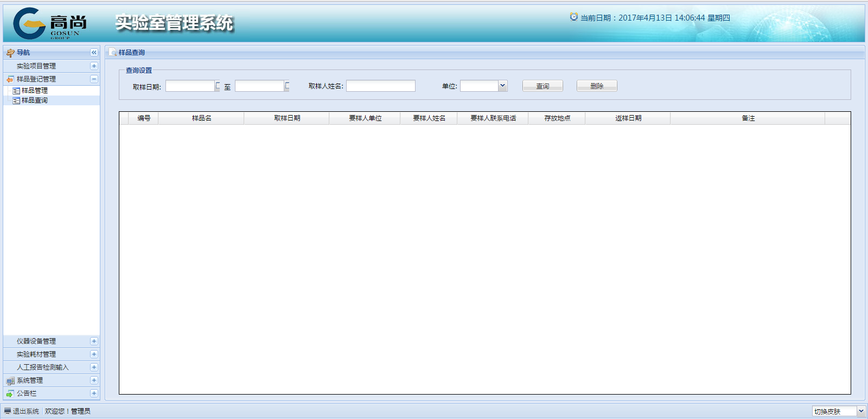
Task: Click the 样品查询 tree item
Action: (35, 100)
